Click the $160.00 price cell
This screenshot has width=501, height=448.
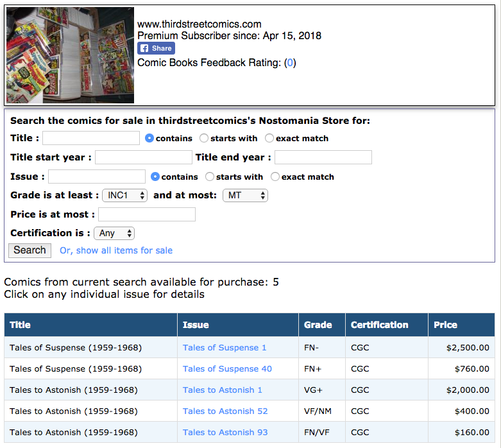(461, 432)
